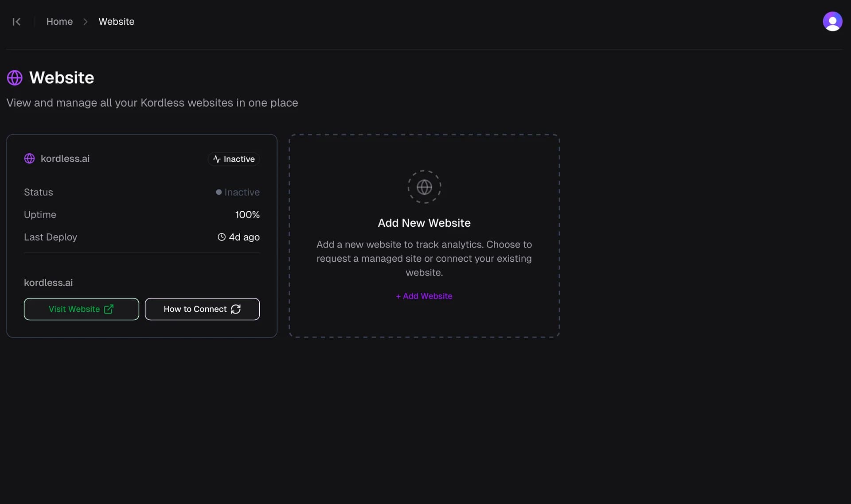Click the 100% Uptime value
This screenshot has height=504, width=851.
pyautogui.click(x=247, y=214)
